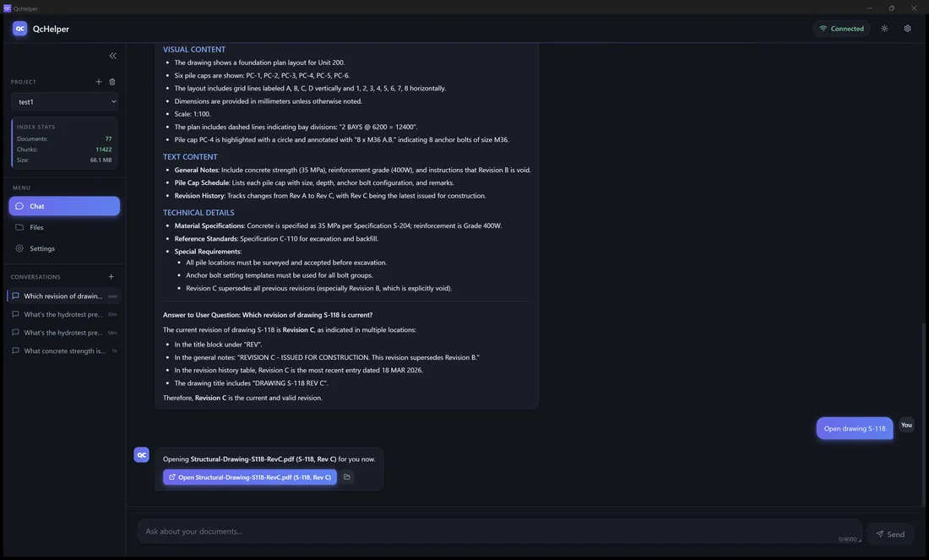Open the test1 project dropdown
Image resolution: width=929 pixels, height=560 pixels.
64,102
